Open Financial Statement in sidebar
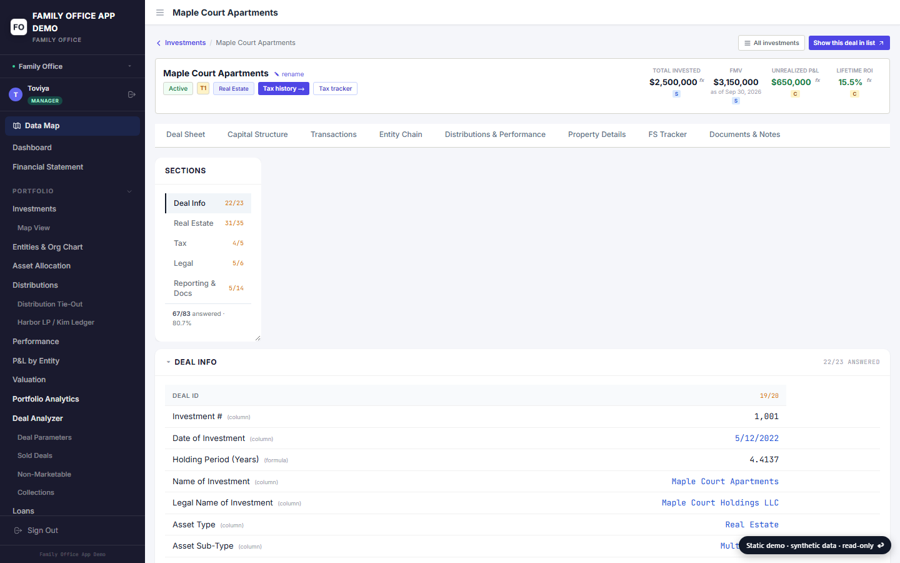Screen dimensions: 900x563 tap(48, 167)
